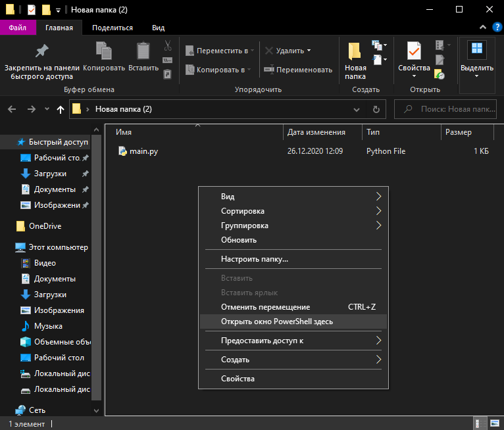The height and width of the screenshot is (430, 504).
Task: Open quick access toolbar customize arrow
Action: point(58,11)
